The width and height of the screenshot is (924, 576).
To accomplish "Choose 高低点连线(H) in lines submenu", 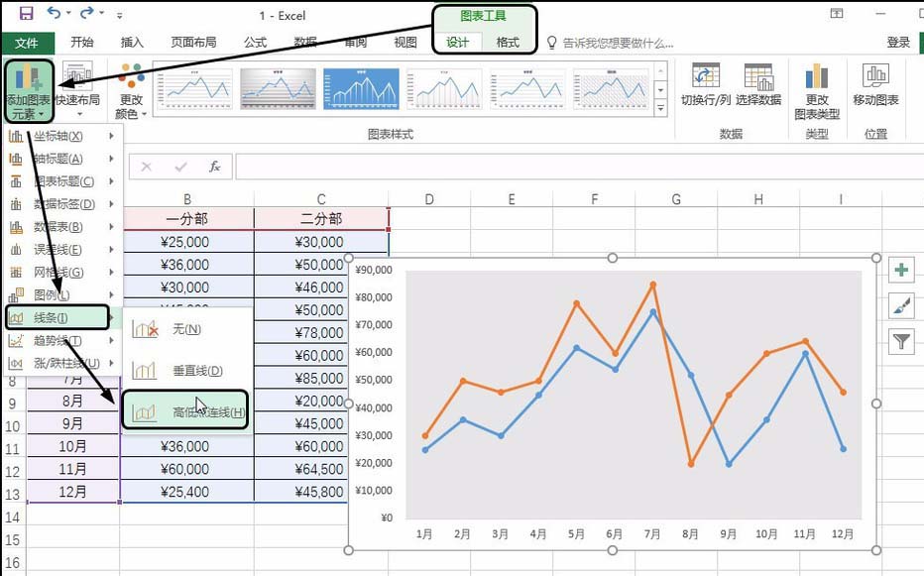I will pos(185,410).
